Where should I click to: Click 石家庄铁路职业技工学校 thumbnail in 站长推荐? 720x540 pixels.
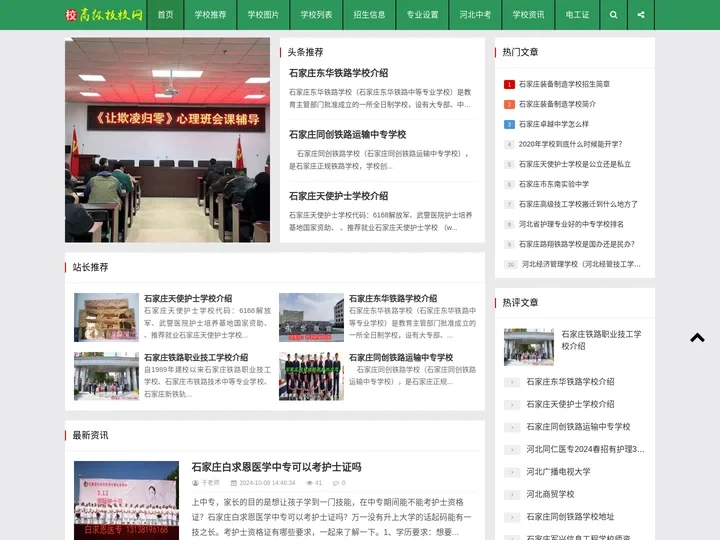(107, 376)
